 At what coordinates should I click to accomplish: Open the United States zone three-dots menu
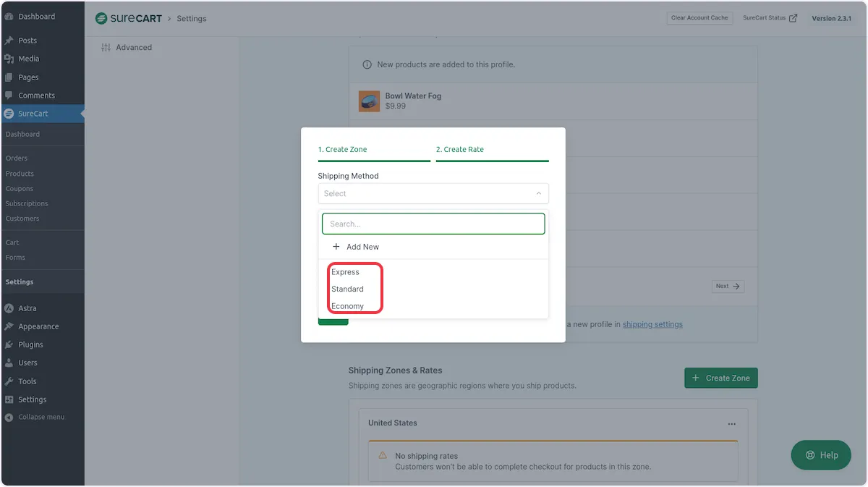coord(732,424)
